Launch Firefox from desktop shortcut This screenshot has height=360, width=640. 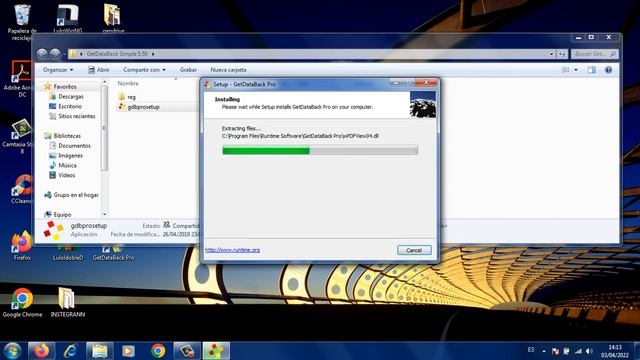coord(22,246)
